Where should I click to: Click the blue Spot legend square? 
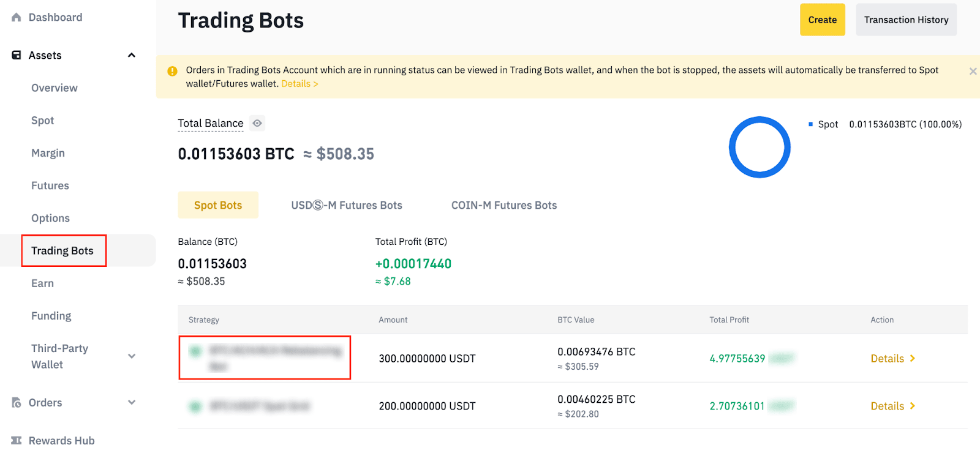pyautogui.click(x=810, y=124)
